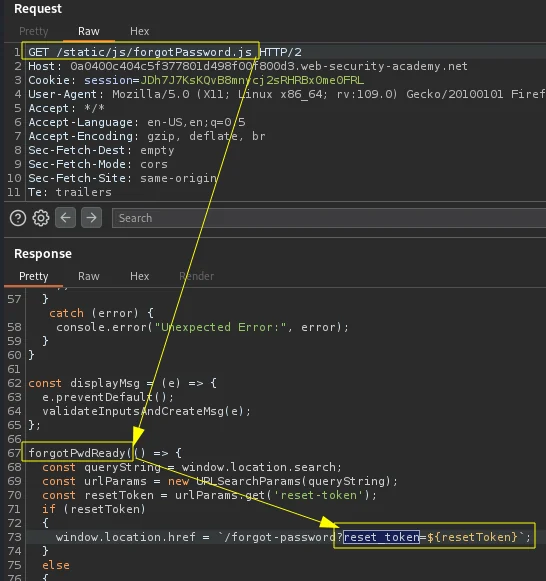
Task: Click the GET /static/js/forgotPassword.js request line
Action: click(165, 52)
